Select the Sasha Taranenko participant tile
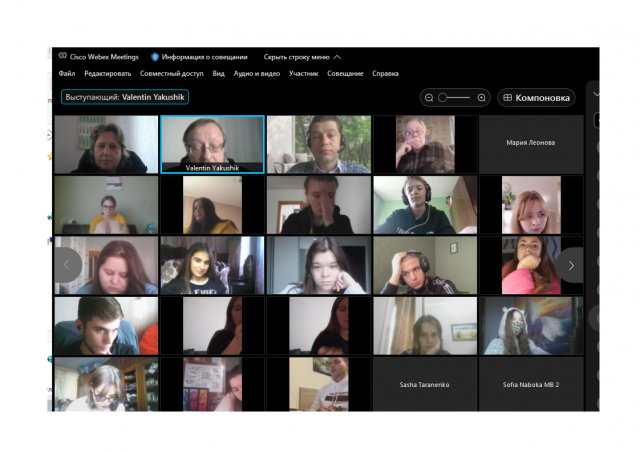The height and width of the screenshot is (452, 640). (425, 384)
